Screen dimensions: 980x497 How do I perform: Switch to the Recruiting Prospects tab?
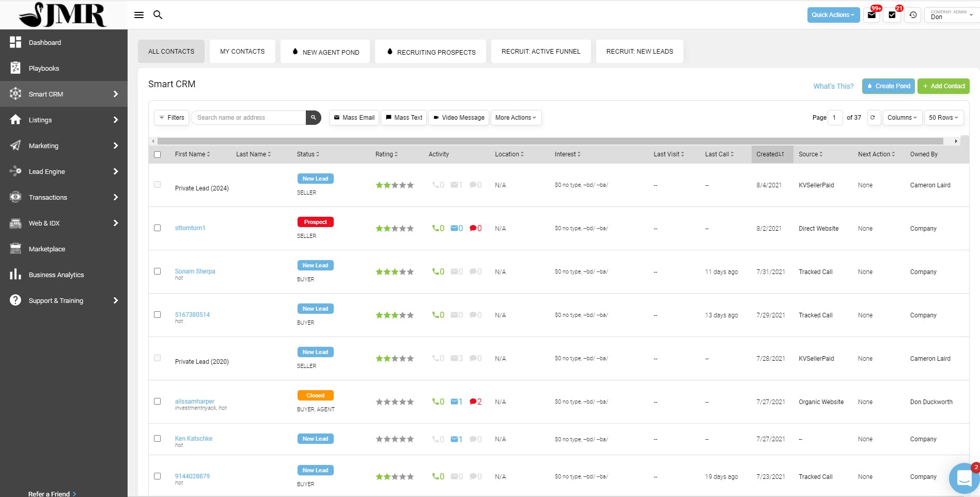pyautogui.click(x=431, y=52)
